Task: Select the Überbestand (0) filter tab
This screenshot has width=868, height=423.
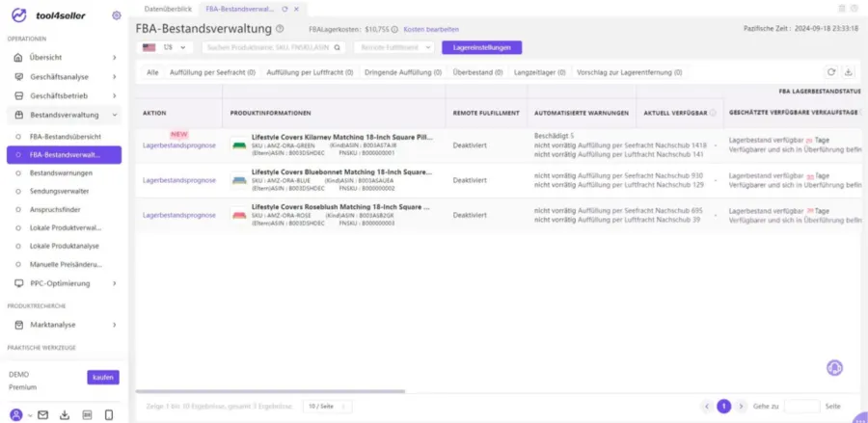Action: pos(477,72)
